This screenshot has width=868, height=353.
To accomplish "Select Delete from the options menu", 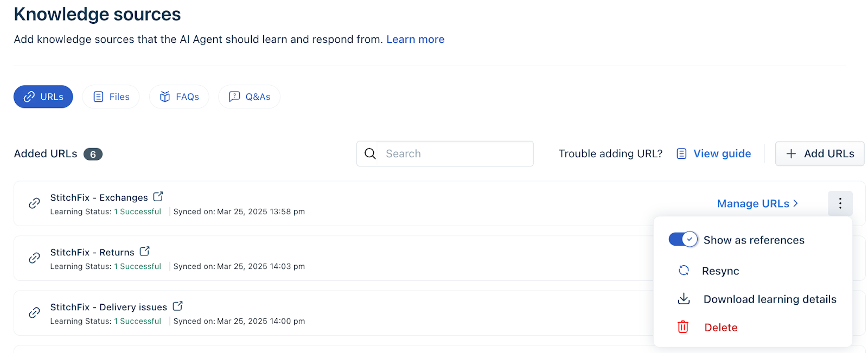I will (x=720, y=327).
